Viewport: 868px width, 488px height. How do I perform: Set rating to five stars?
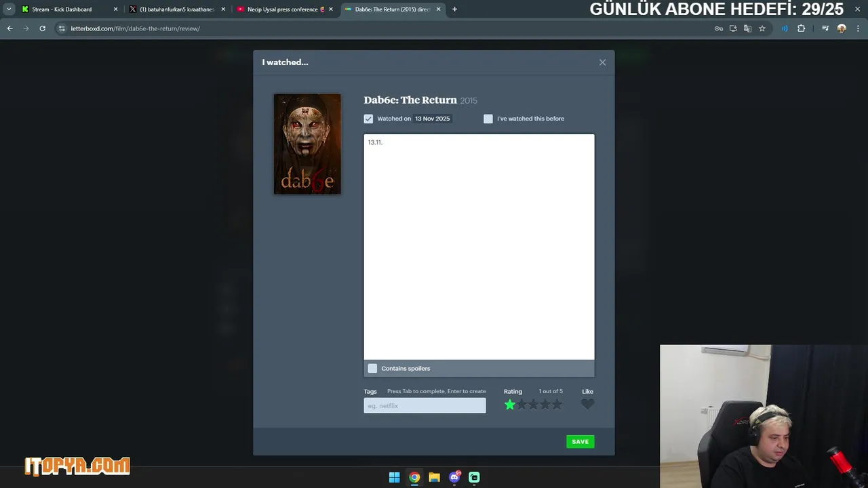557,405
